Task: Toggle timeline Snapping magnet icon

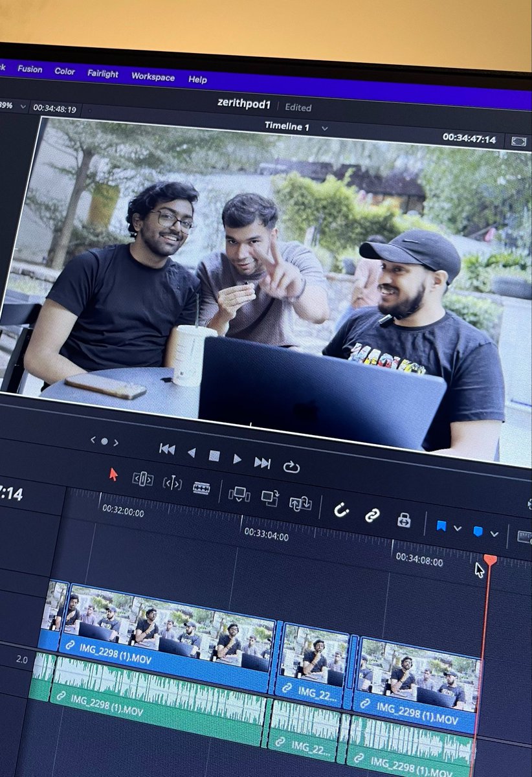Action: tap(341, 510)
